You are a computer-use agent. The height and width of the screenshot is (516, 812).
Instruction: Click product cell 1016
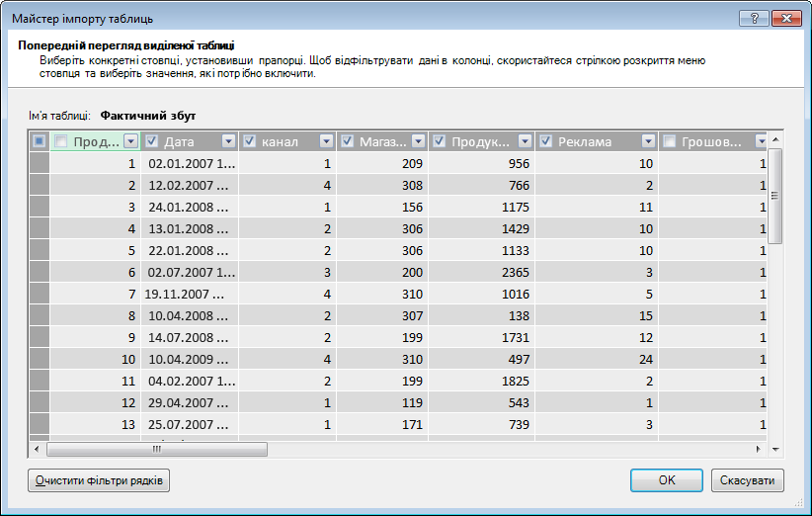click(x=482, y=294)
